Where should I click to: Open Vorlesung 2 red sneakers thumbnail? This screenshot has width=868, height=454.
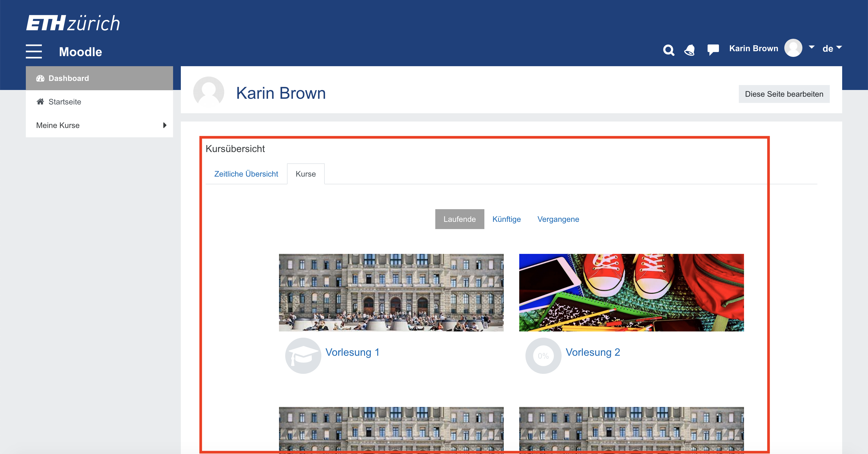[631, 292]
